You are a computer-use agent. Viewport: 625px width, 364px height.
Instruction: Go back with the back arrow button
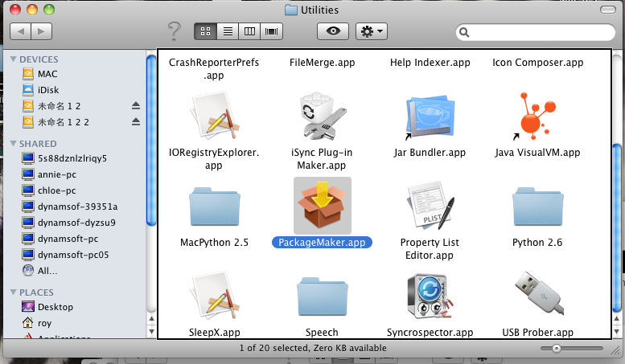tap(20, 31)
